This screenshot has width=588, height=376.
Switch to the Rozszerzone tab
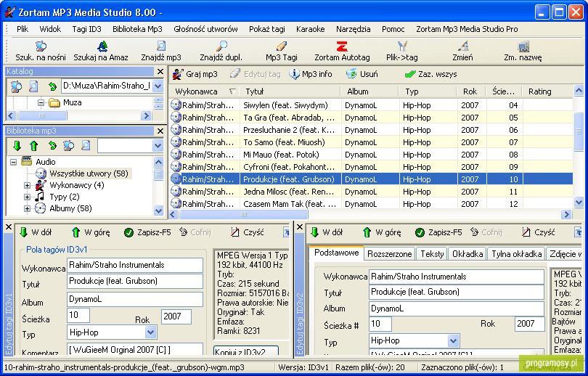click(389, 254)
